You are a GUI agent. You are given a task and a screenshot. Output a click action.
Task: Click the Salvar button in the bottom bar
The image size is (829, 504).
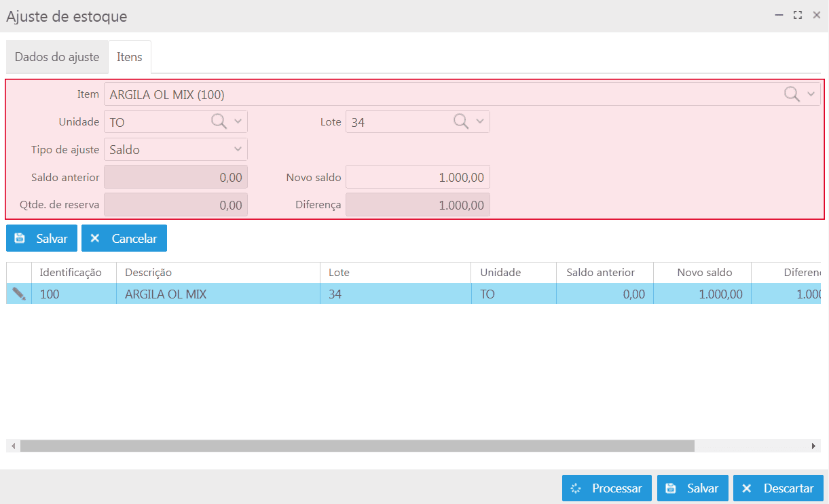tap(693, 488)
